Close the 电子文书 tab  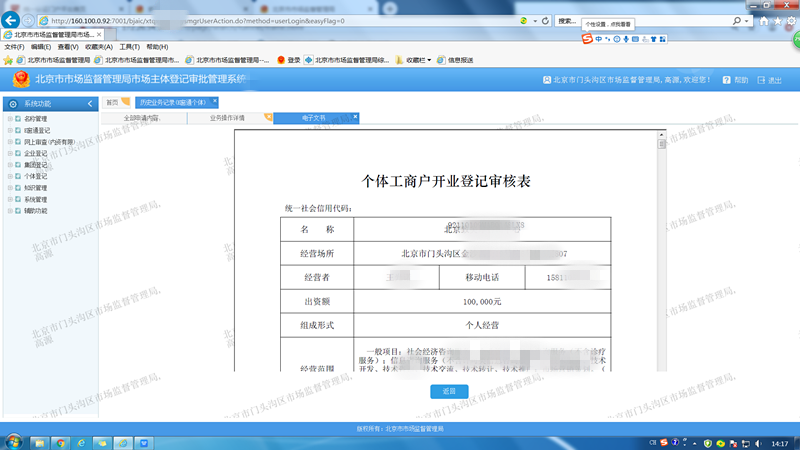pyautogui.click(x=355, y=117)
